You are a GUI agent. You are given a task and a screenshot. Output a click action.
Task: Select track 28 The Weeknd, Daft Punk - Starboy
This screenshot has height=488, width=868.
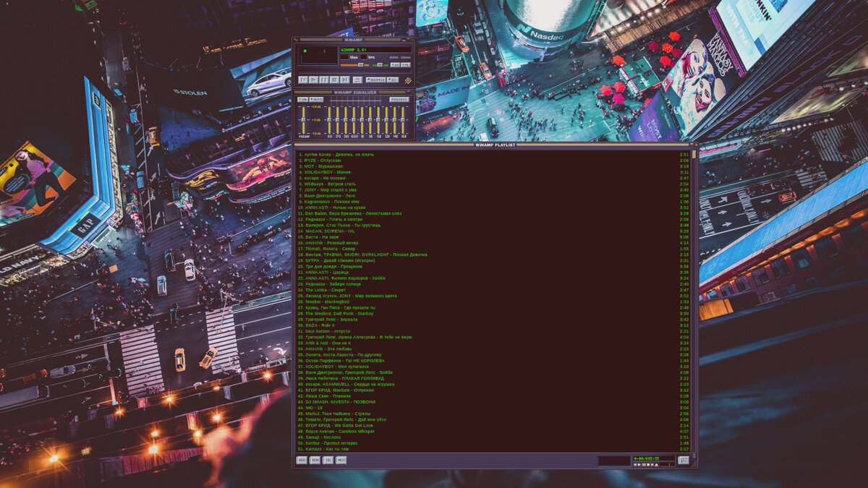click(493, 314)
